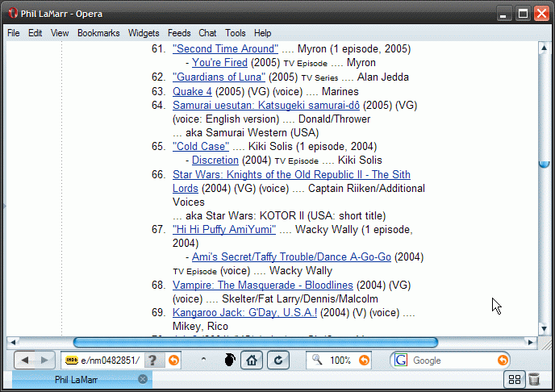Open the You're Fired episode link
The height and width of the screenshot is (392, 555).
219,63
